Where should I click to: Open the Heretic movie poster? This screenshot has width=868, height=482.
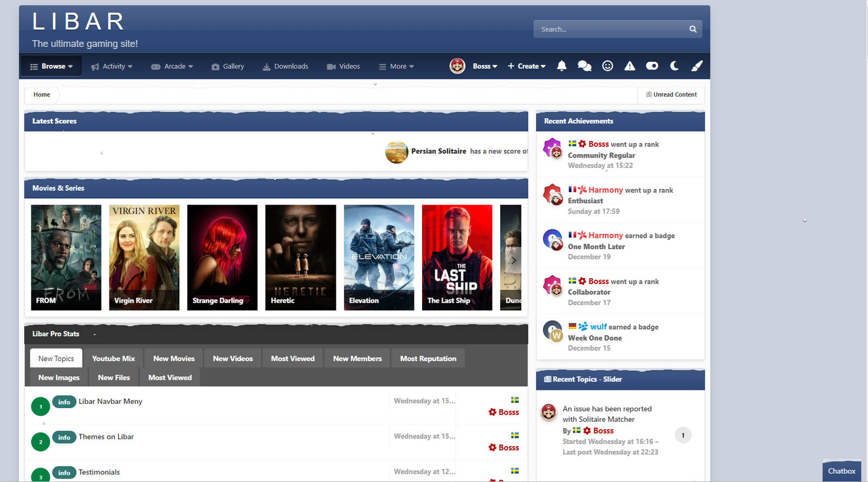pos(301,257)
